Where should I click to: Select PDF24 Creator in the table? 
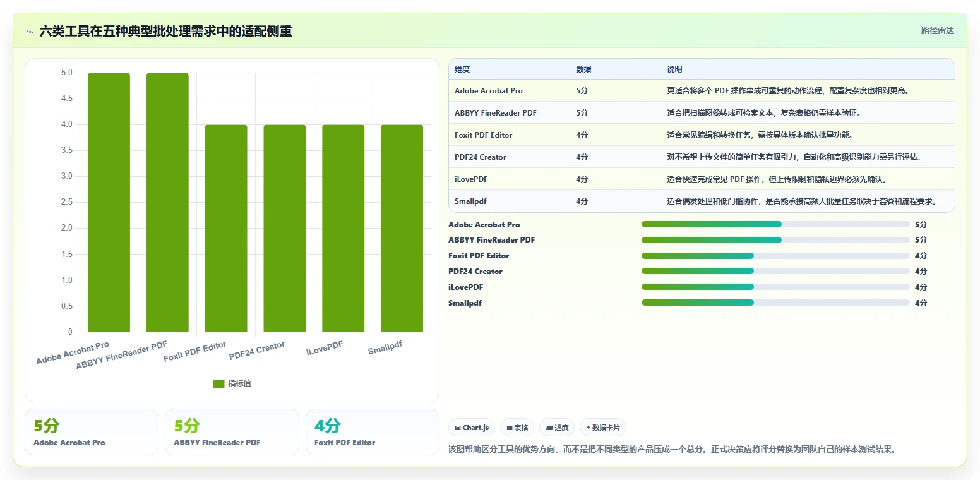click(x=481, y=157)
